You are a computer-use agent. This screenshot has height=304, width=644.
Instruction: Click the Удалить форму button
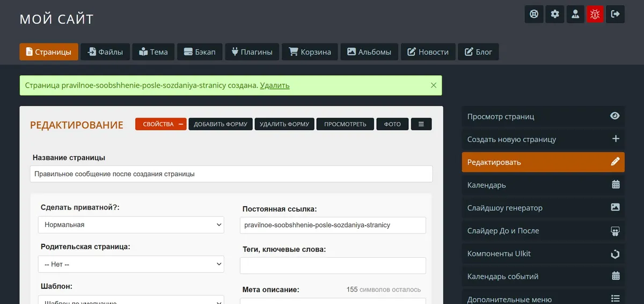click(x=284, y=124)
